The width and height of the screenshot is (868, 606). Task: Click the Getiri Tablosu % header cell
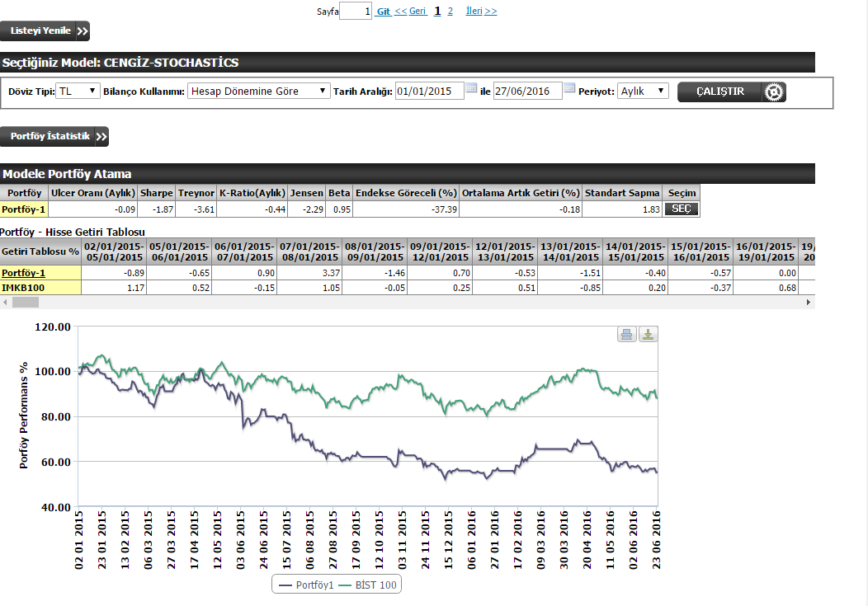point(40,251)
